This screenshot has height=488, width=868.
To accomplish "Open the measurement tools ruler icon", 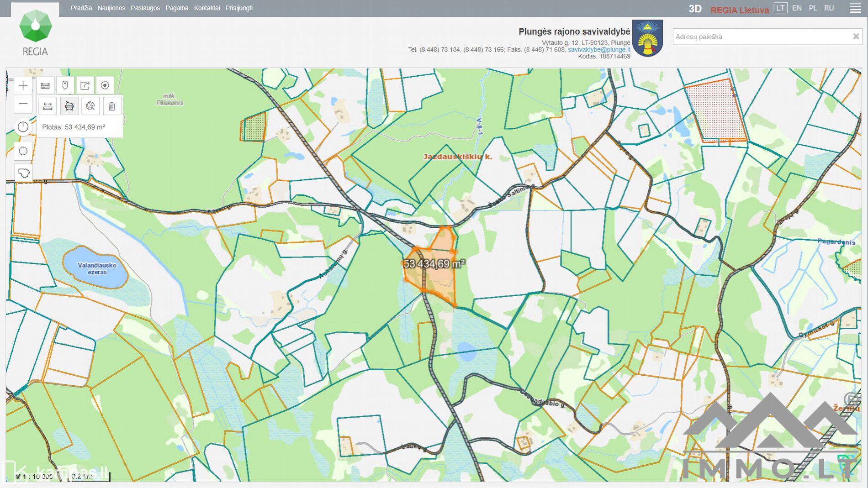I will [x=45, y=85].
